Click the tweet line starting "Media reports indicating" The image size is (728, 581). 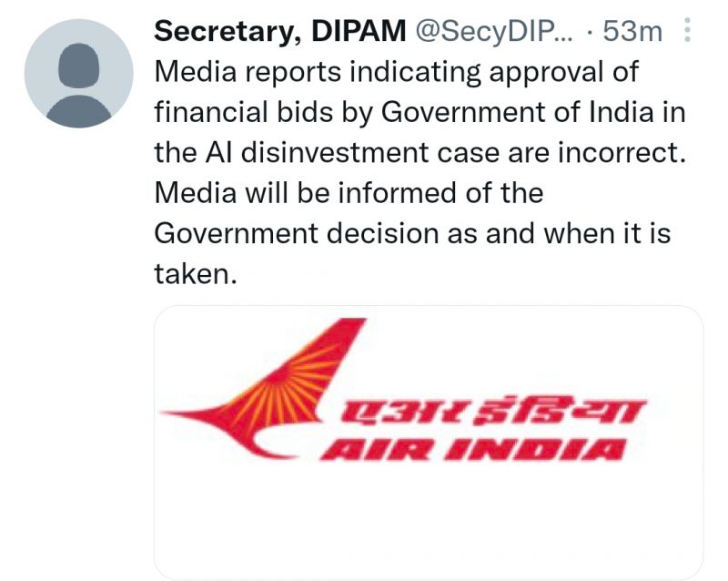pos(397,73)
